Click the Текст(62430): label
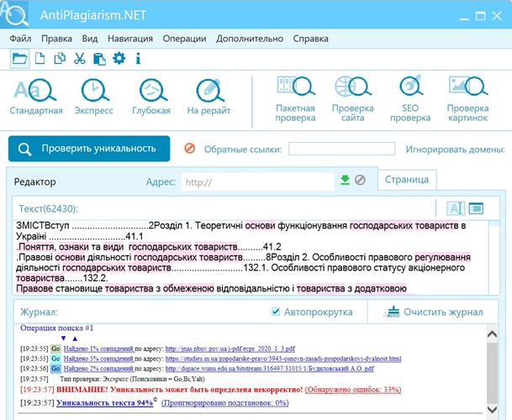Screen dimensions: 512x420 [48, 208]
